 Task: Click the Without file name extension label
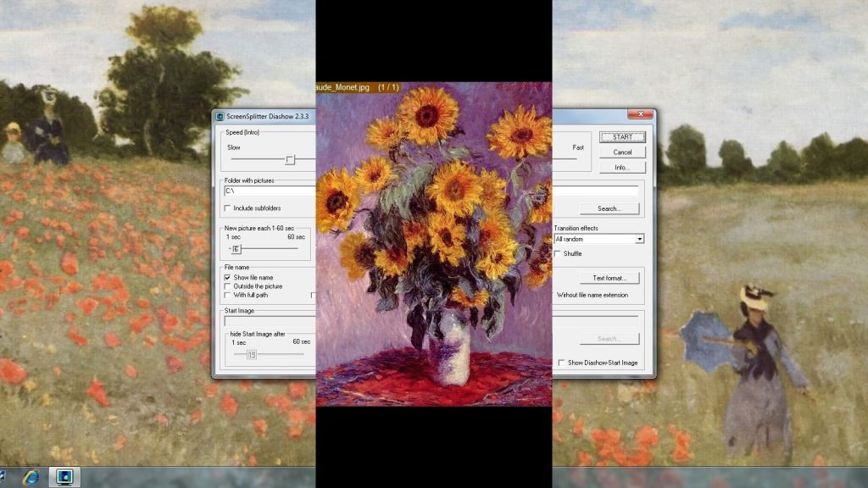(x=593, y=295)
